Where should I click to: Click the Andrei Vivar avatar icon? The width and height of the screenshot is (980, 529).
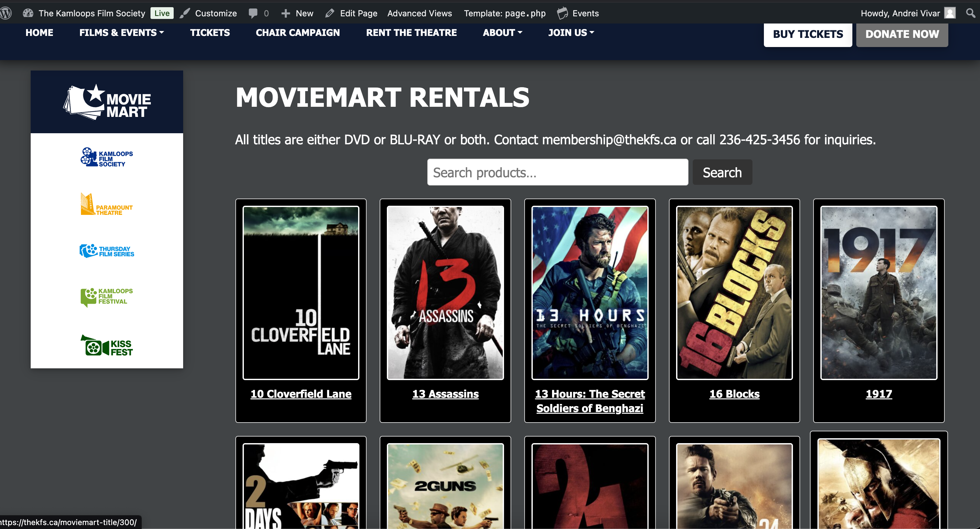pyautogui.click(x=950, y=13)
